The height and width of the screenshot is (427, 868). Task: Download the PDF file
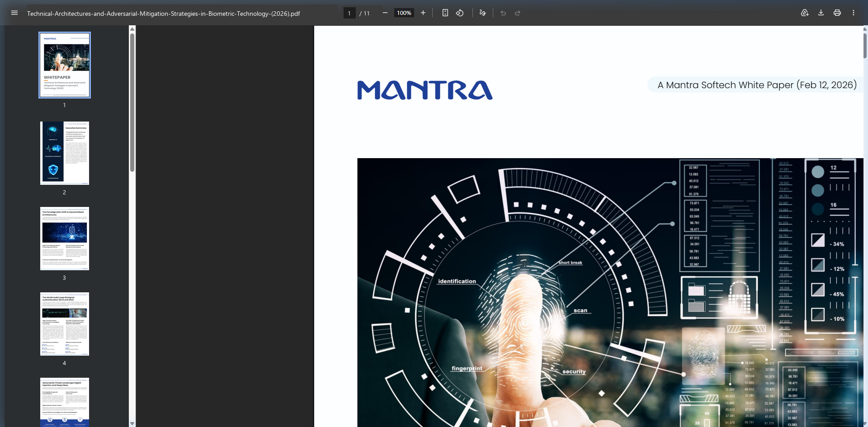pos(821,13)
